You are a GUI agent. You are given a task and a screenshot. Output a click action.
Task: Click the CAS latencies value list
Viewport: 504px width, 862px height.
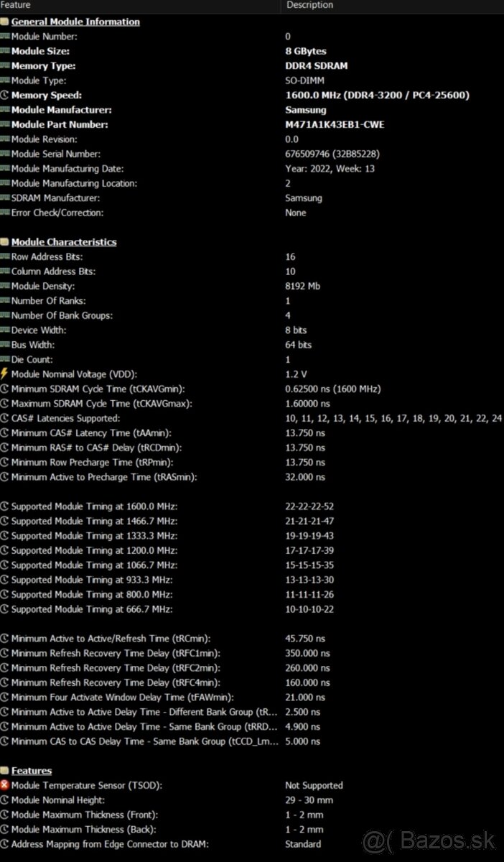(393, 418)
